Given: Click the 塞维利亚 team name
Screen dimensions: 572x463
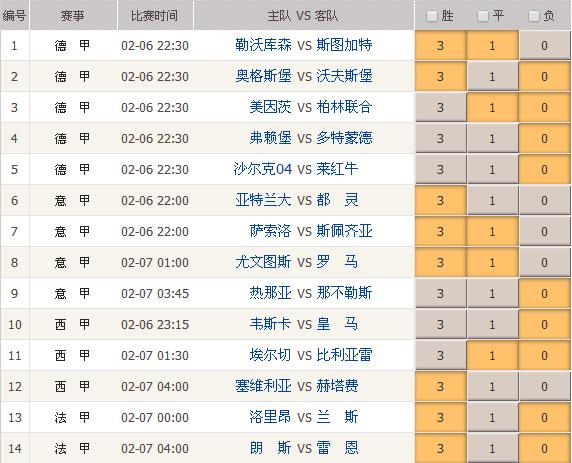Looking at the screenshot, I should tap(263, 386).
